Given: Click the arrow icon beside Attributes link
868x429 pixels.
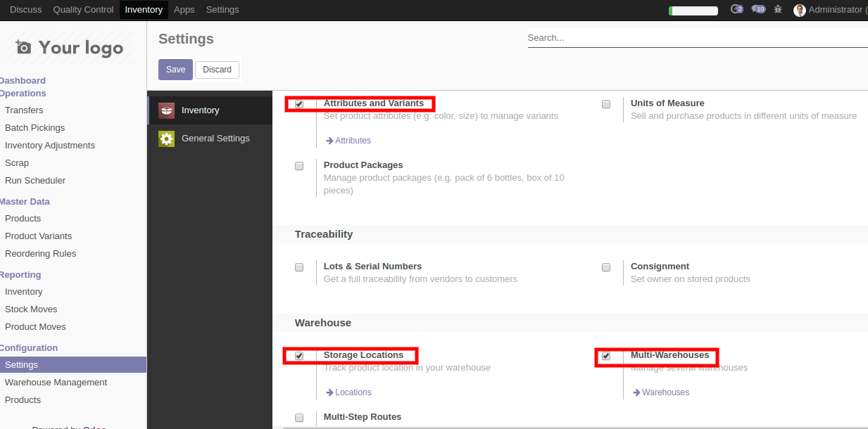Looking at the screenshot, I should [329, 141].
